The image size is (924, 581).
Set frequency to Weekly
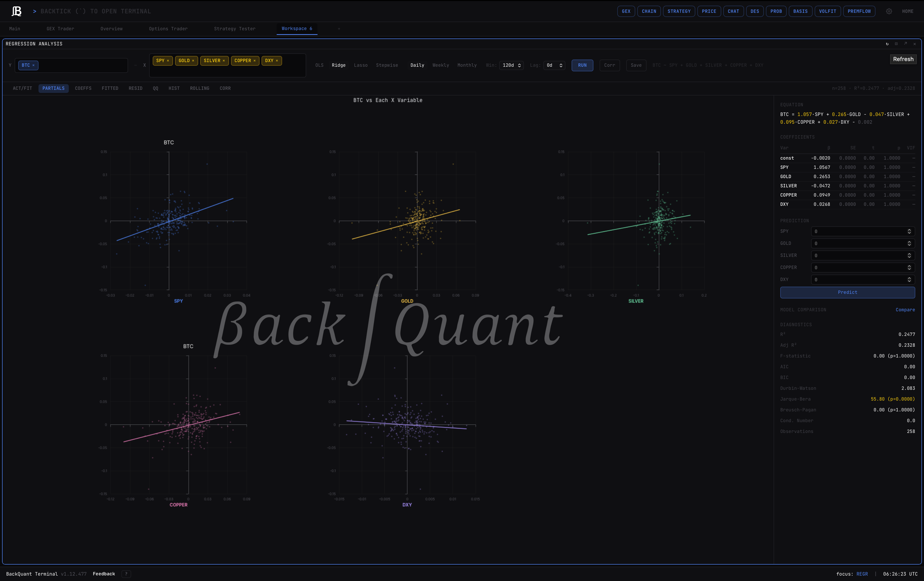pyautogui.click(x=440, y=65)
